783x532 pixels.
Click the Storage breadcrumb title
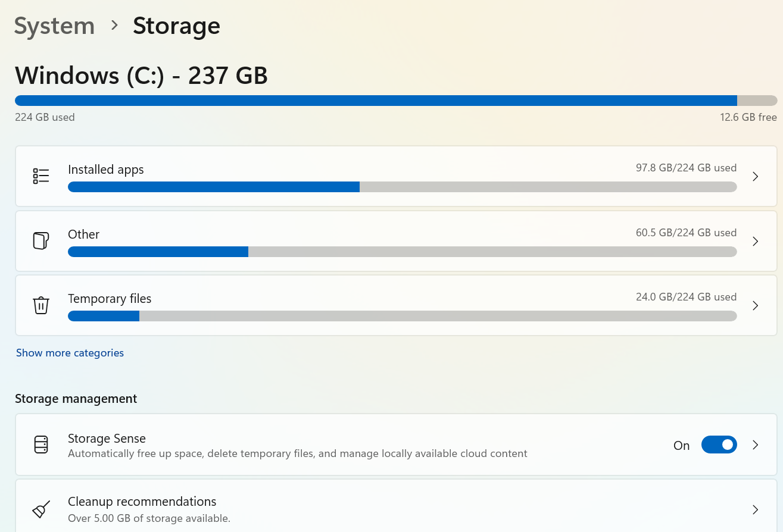[x=176, y=26]
